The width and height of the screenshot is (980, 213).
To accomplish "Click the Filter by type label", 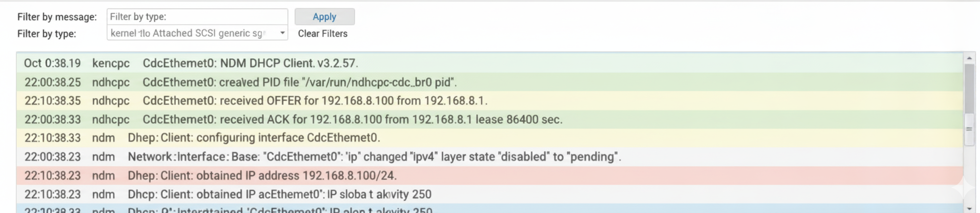I will tap(47, 33).
